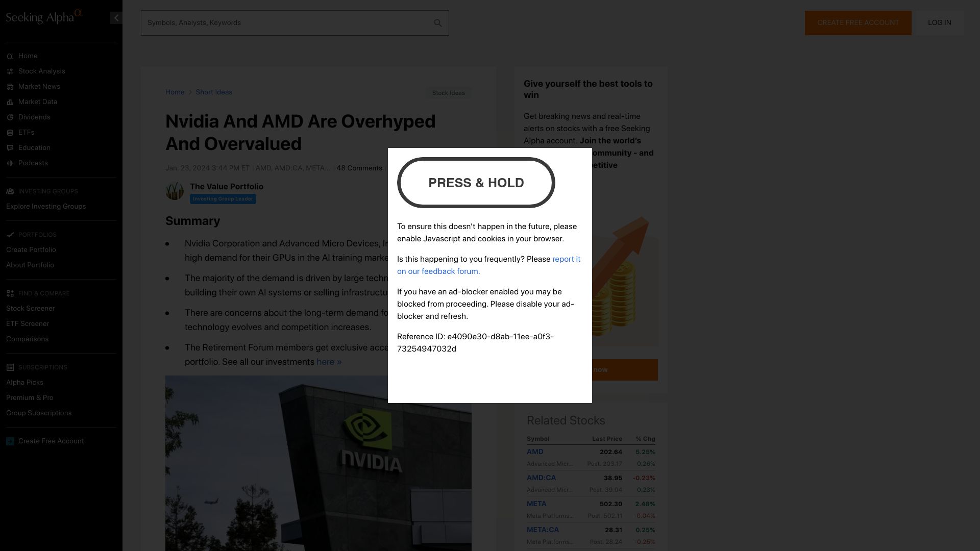Open ETF Screener link

pos(28,324)
